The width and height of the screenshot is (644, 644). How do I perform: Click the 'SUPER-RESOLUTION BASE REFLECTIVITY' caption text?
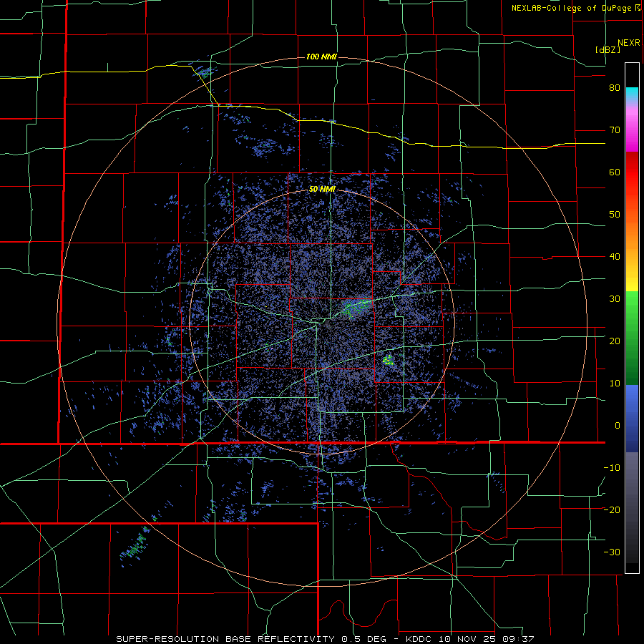(x=225, y=639)
